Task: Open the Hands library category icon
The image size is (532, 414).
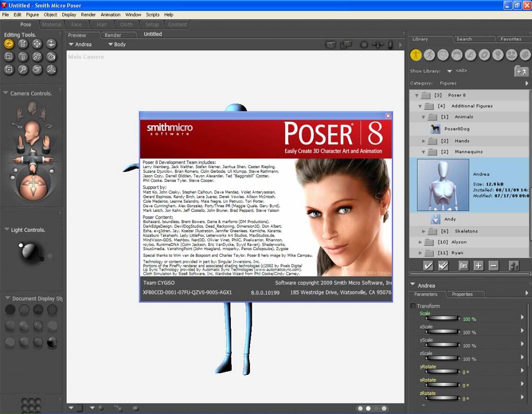Action: click(x=471, y=54)
